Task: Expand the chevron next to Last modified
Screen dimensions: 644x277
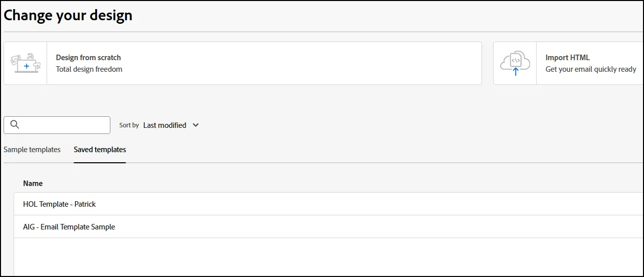Action: [195, 125]
